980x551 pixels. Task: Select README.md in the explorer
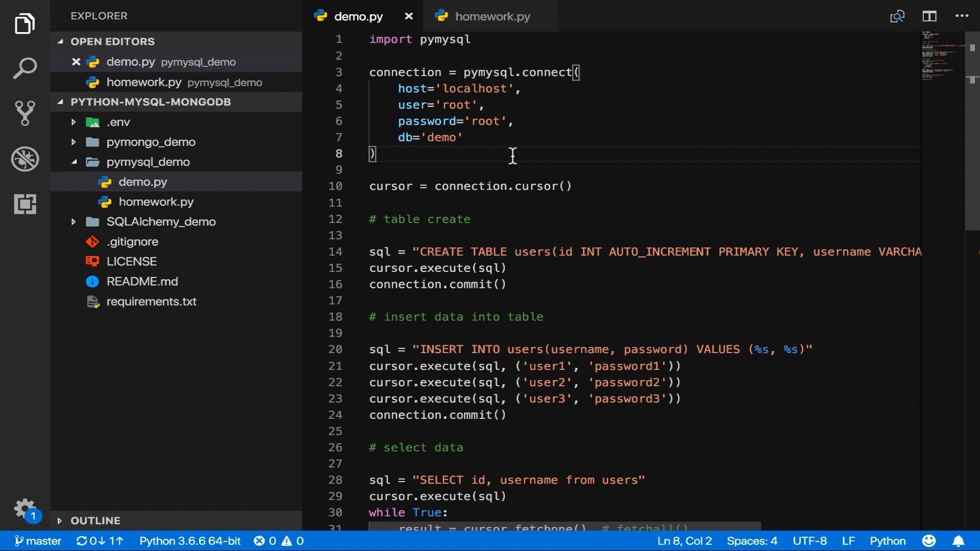(141, 281)
